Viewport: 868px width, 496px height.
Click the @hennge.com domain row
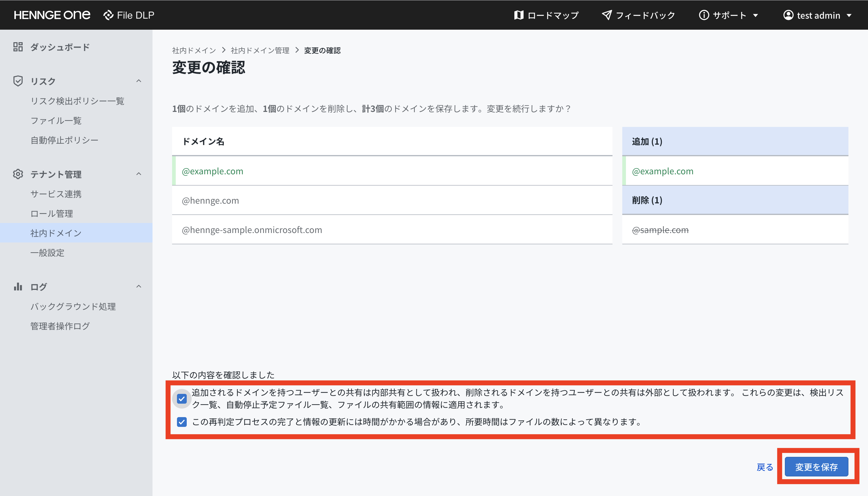(x=392, y=200)
